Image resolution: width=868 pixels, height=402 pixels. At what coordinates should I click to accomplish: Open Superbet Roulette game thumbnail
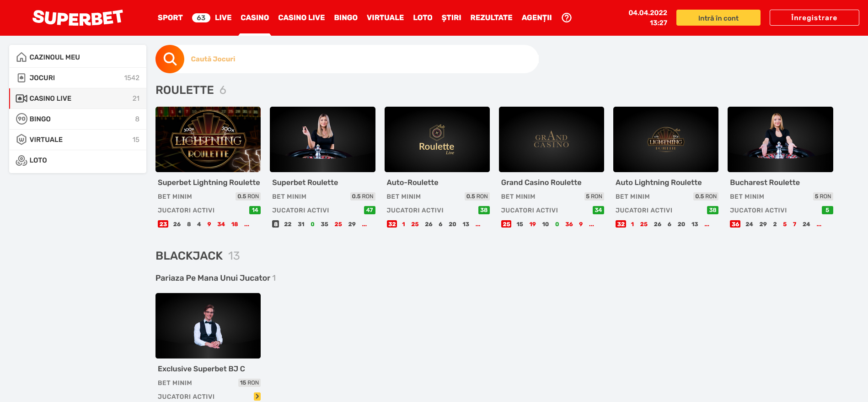pyautogui.click(x=322, y=139)
